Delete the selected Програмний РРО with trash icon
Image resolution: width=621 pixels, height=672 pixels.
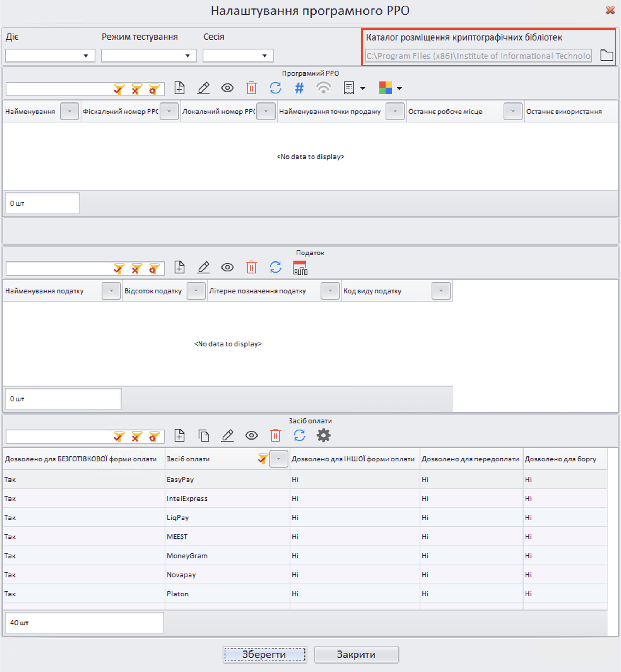pyautogui.click(x=251, y=88)
